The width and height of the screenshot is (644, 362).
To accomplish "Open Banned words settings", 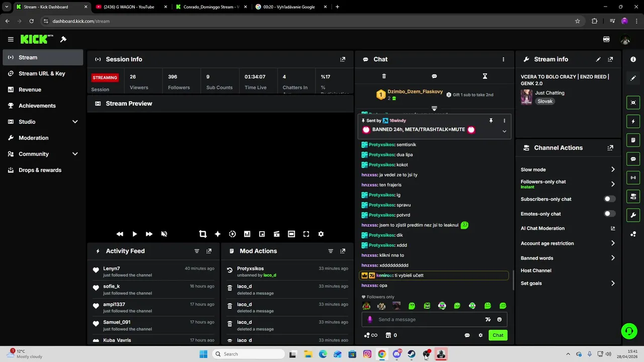I will [568, 258].
